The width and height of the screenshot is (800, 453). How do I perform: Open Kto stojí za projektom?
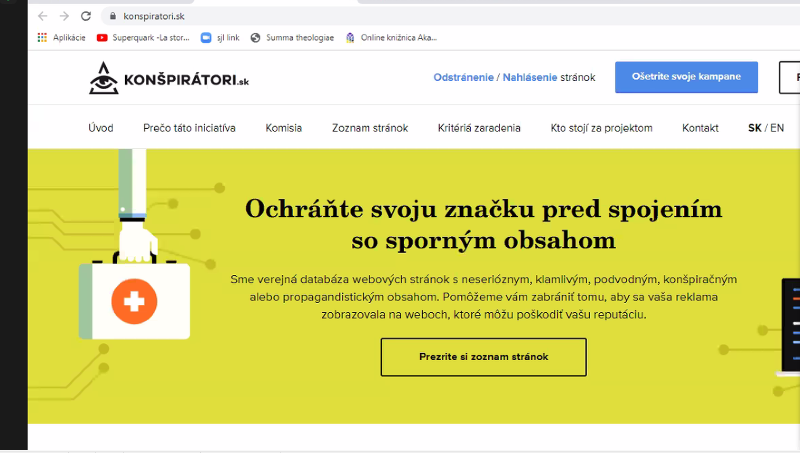[x=602, y=128]
